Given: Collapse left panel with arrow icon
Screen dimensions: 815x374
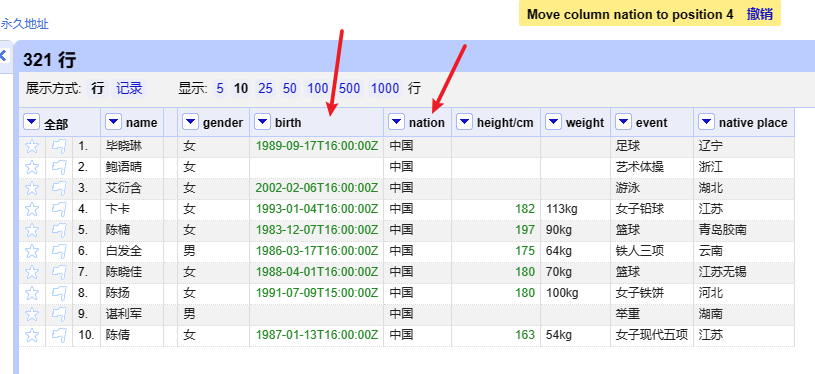Looking at the screenshot, I should [3, 56].
